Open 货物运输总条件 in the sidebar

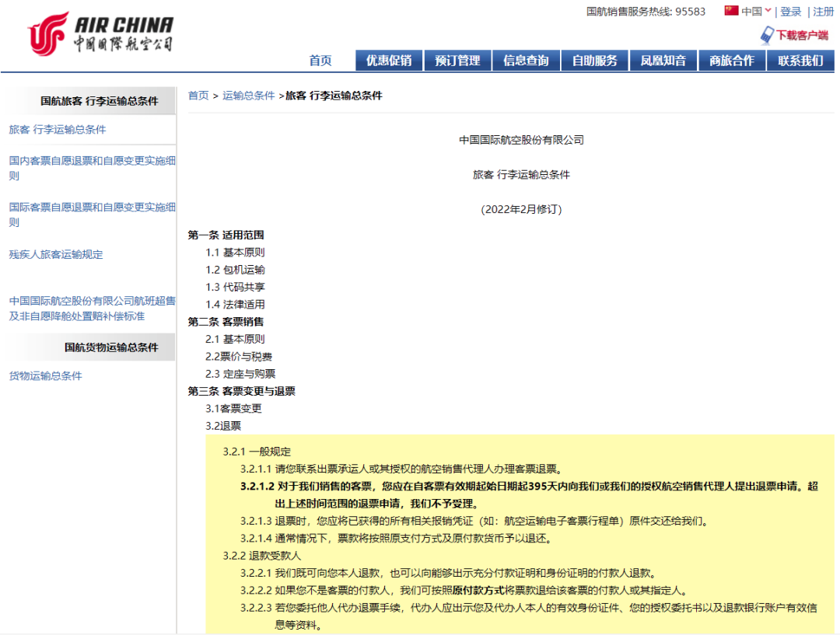tap(45, 375)
